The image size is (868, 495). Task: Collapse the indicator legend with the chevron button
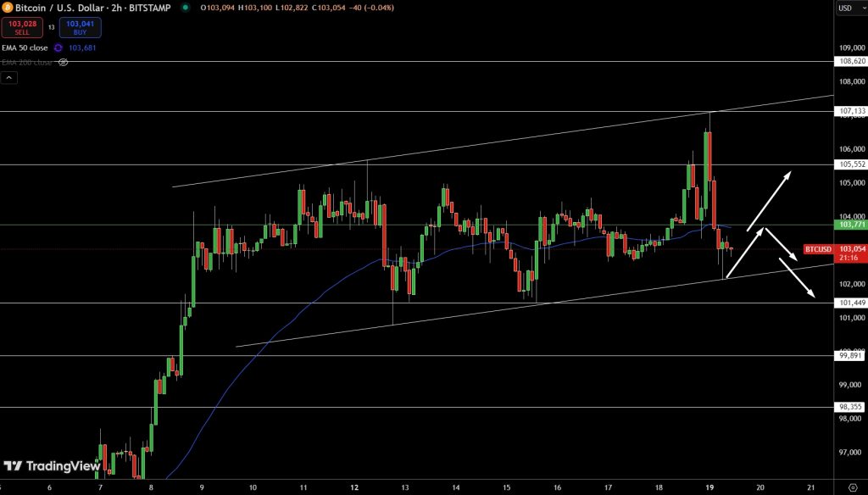click(x=8, y=78)
